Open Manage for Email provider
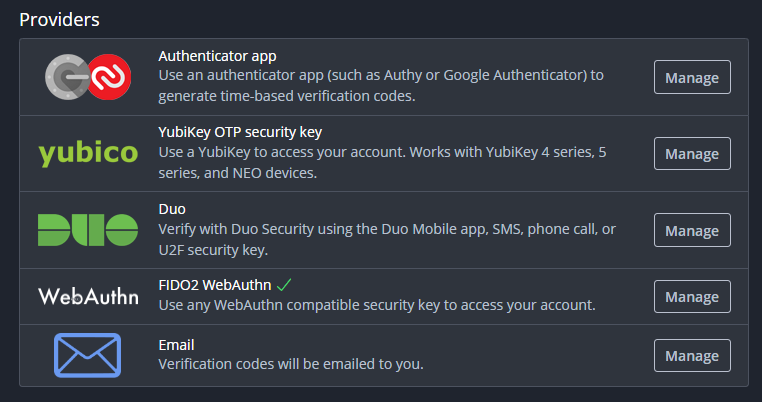This screenshot has height=402, width=762. [692, 355]
